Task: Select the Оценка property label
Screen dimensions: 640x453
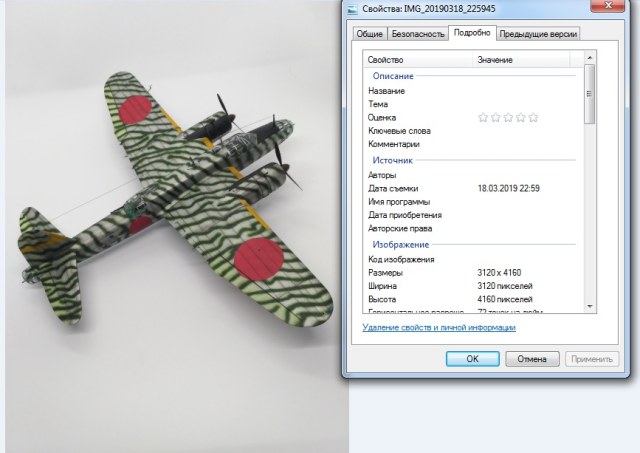Action: (382, 118)
